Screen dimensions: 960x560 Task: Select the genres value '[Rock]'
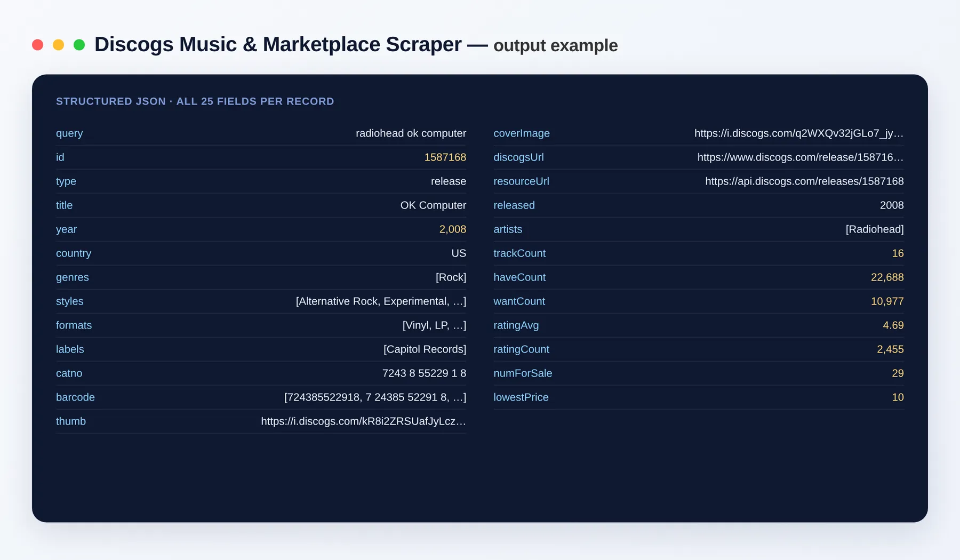[x=451, y=277]
